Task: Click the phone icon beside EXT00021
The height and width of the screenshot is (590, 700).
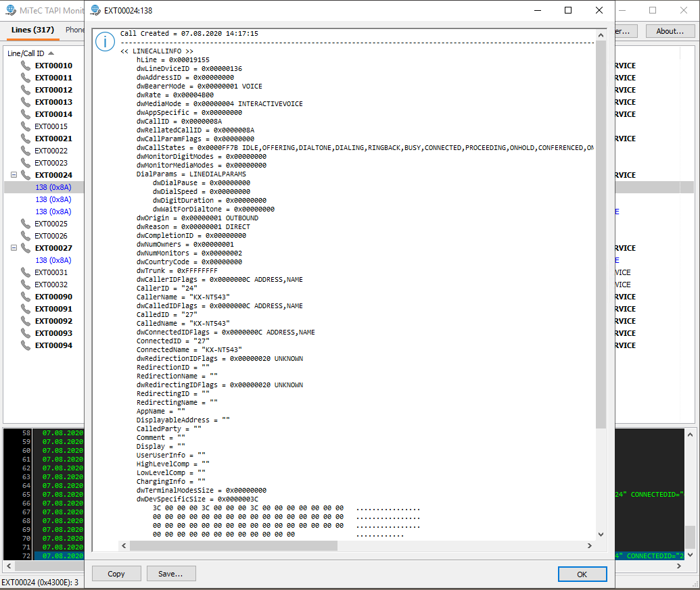Action: pyautogui.click(x=26, y=139)
